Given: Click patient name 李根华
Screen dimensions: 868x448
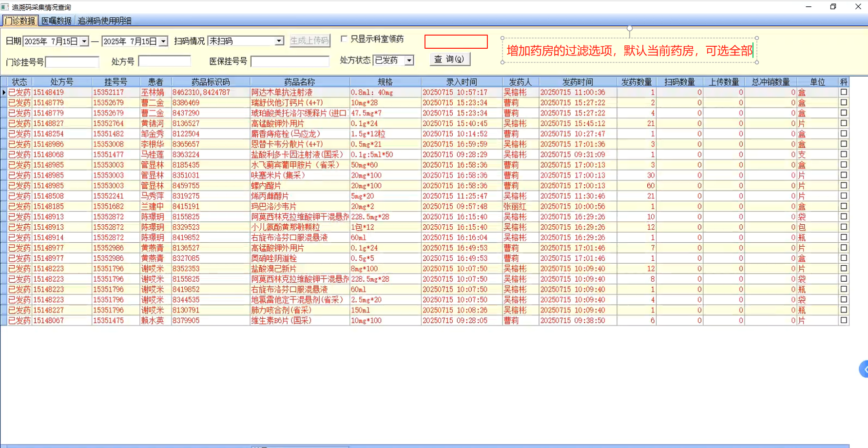Looking at the screenshot, I should click(x=153, y=144).
